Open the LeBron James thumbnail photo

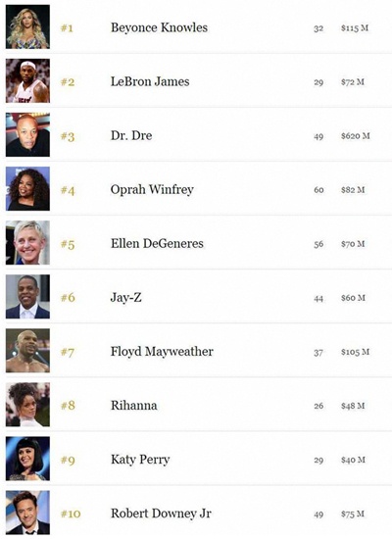(x=27, y=80)
